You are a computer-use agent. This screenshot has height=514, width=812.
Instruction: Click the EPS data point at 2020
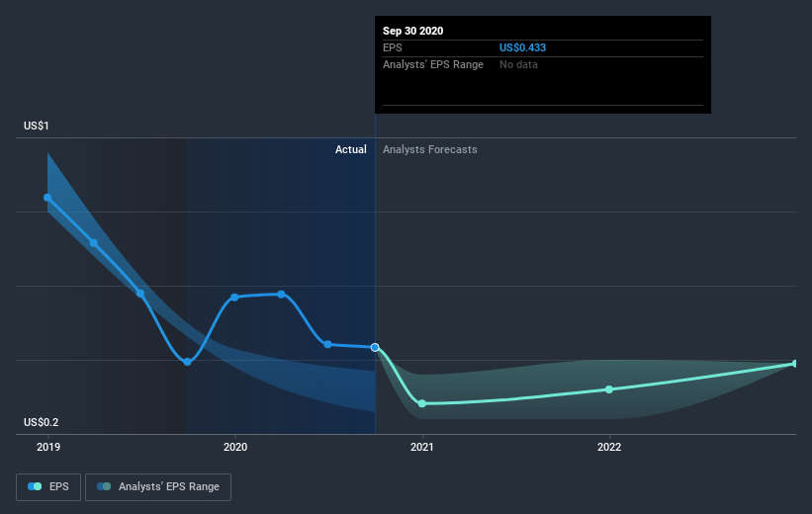(x=234, y=298)
